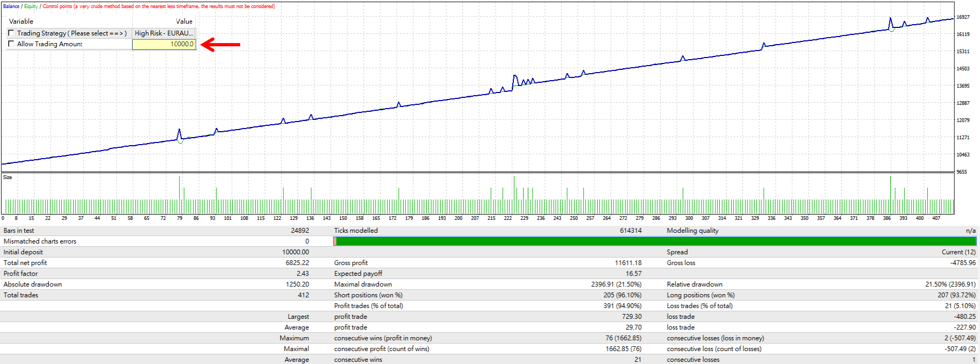Click the Average consecutive wins value 21
Viewport: 980px width, 364px height.
638,360
